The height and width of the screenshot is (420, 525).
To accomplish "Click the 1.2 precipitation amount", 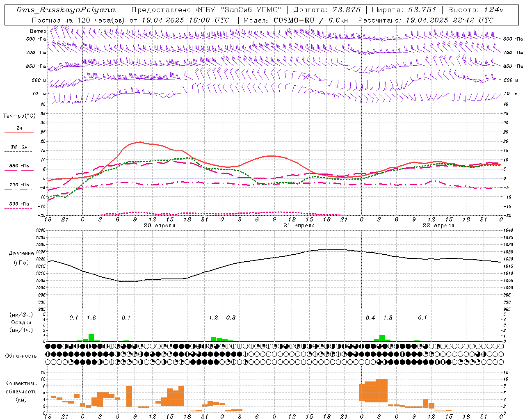I will click(x=213, y=318).
